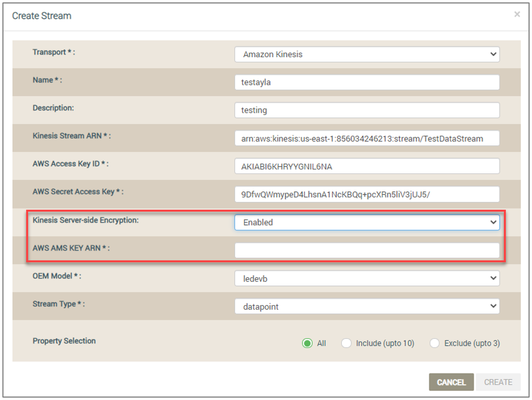Screen dimensions: 532x400
Task: Click the CREATE button
Action: pos(498,382)
